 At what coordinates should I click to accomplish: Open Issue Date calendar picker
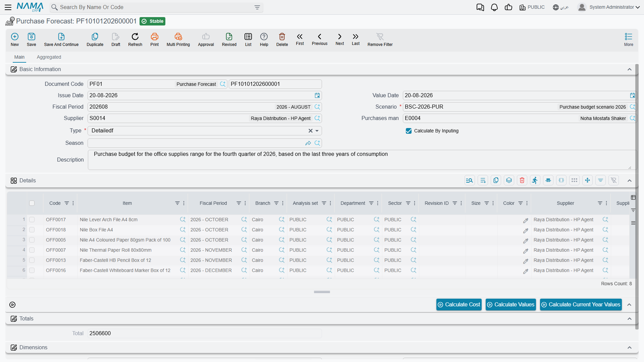[317, 96]
